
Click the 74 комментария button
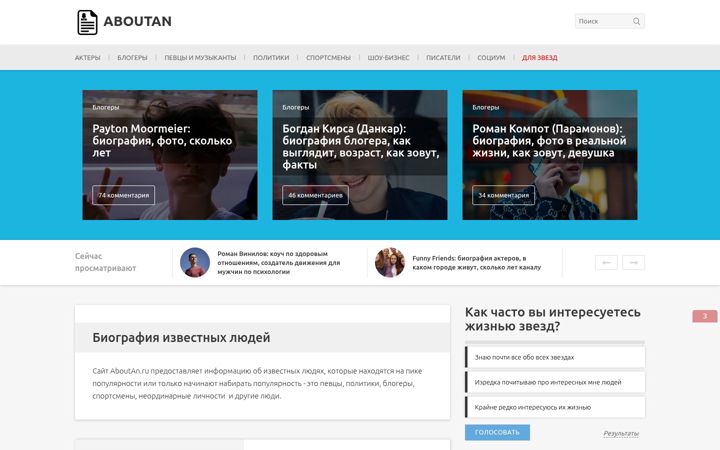(x=124, y=195)
